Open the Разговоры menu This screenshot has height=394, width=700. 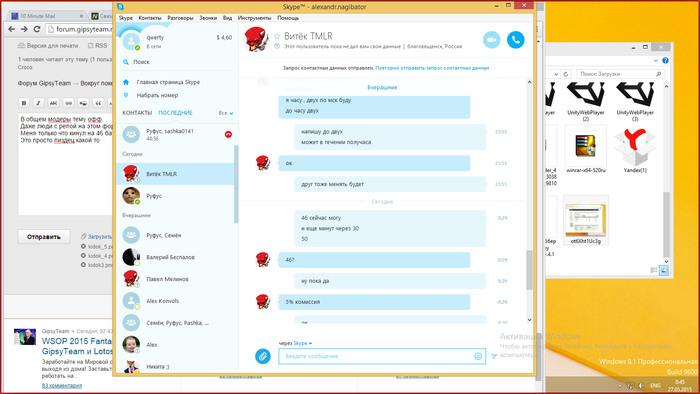(x=180, y=18)
